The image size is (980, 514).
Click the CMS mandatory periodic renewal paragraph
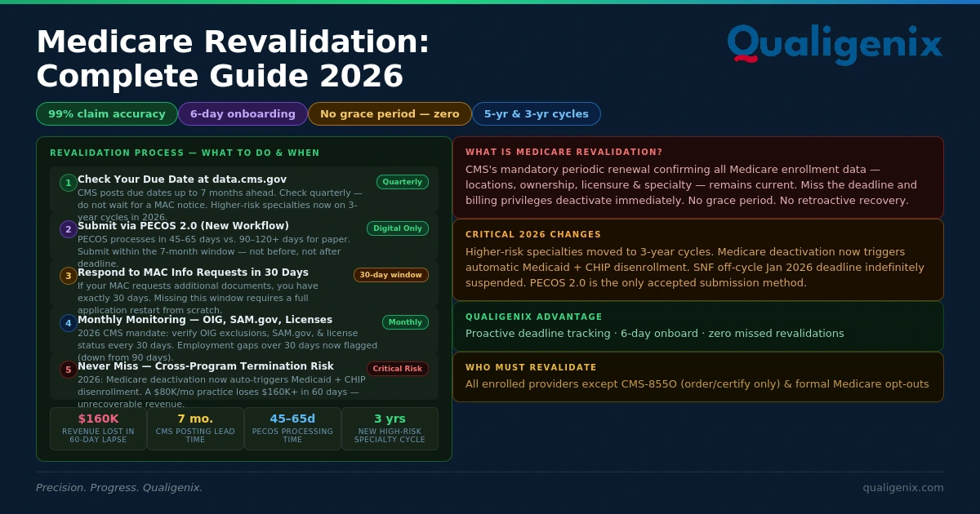691,185
